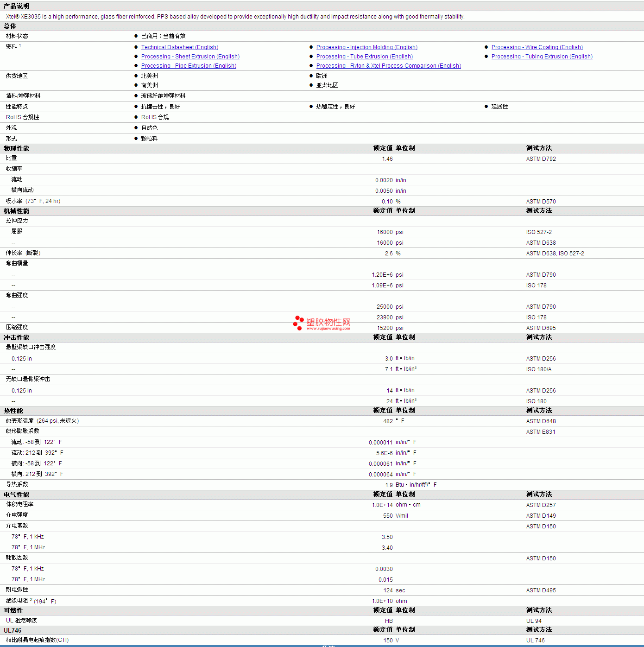
Task: Click the ASTM E831 test method
Action: [x=541, y=432]
